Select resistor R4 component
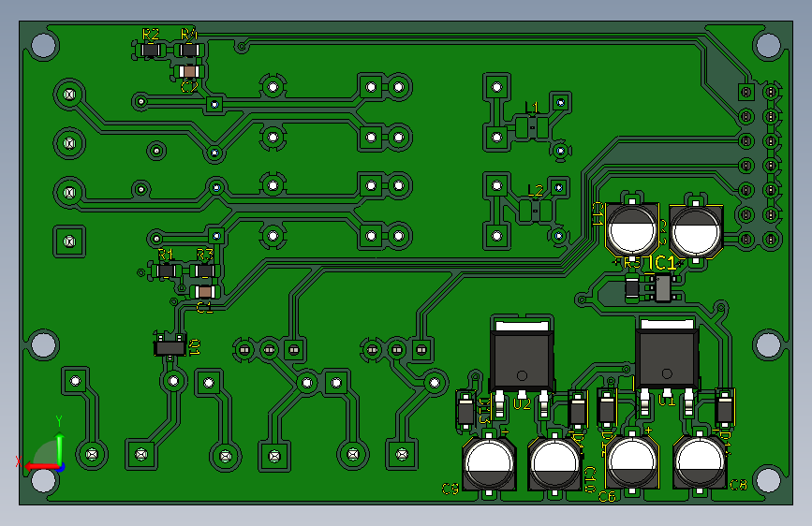The image size is (812, 526). point(189,51)
